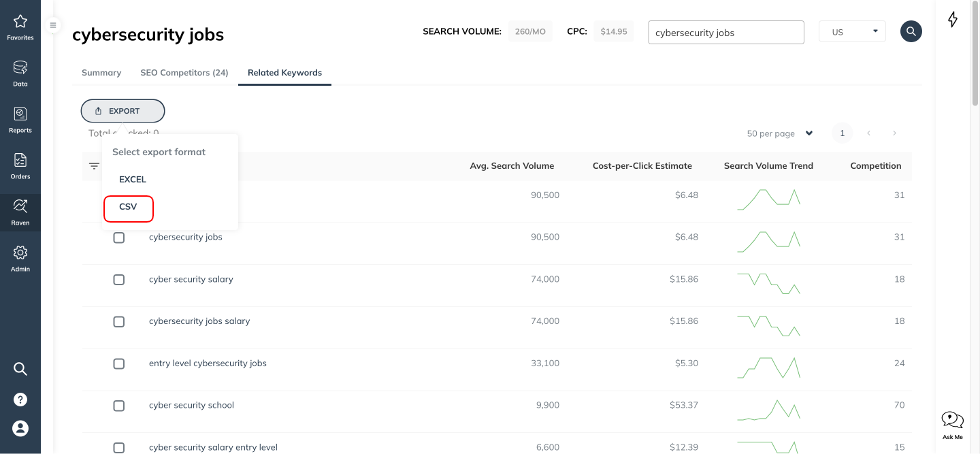Click the keyword search input field
The image size is (980, 454).
(726, 32)
